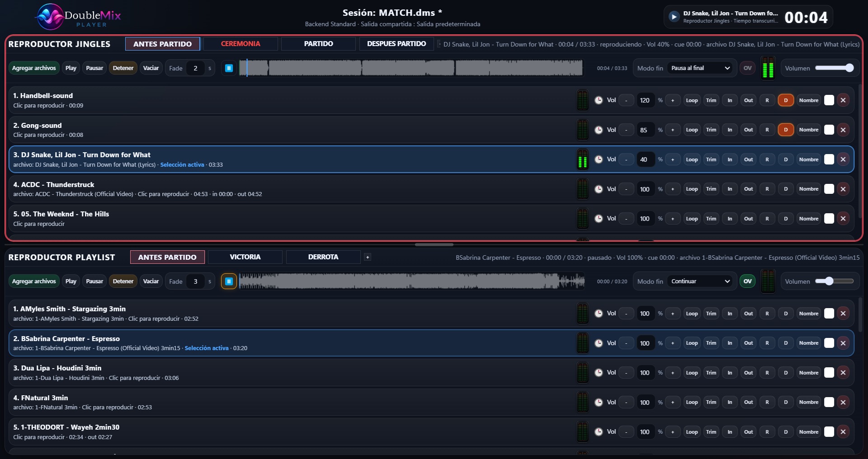Open Jingles Modo fin dropdown (Pausa al final)
This screenshot has width=868, height=459.
click(700, 68)
